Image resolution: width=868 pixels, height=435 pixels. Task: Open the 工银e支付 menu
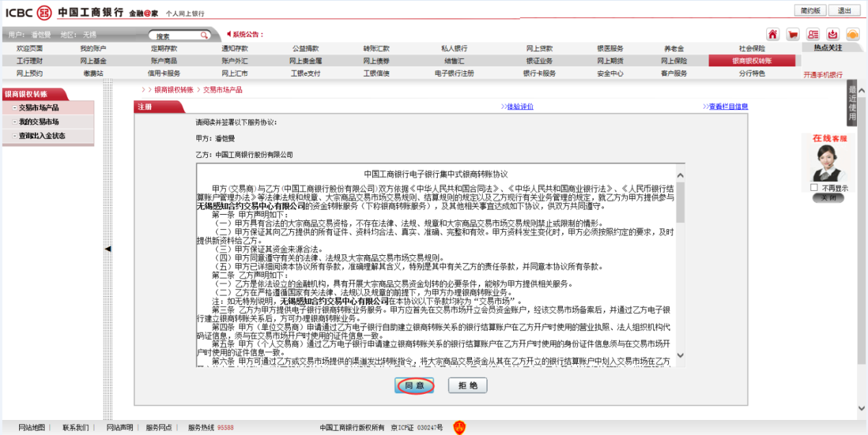pos(306,73)
